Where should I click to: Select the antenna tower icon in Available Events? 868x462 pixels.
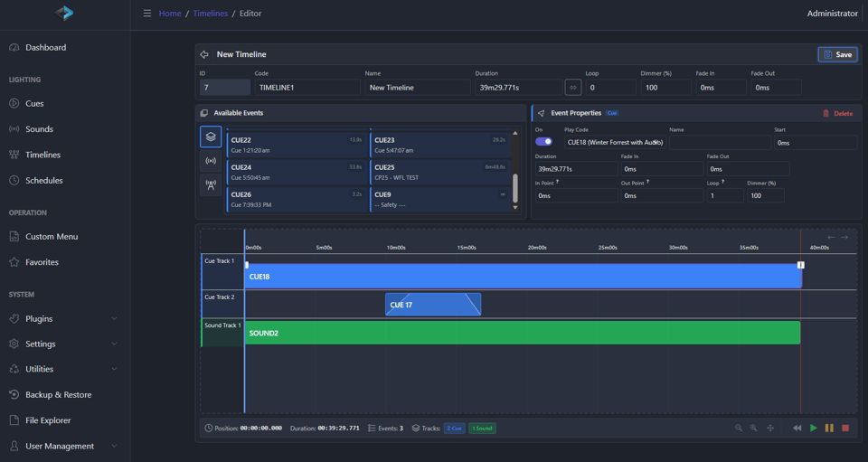211,185
